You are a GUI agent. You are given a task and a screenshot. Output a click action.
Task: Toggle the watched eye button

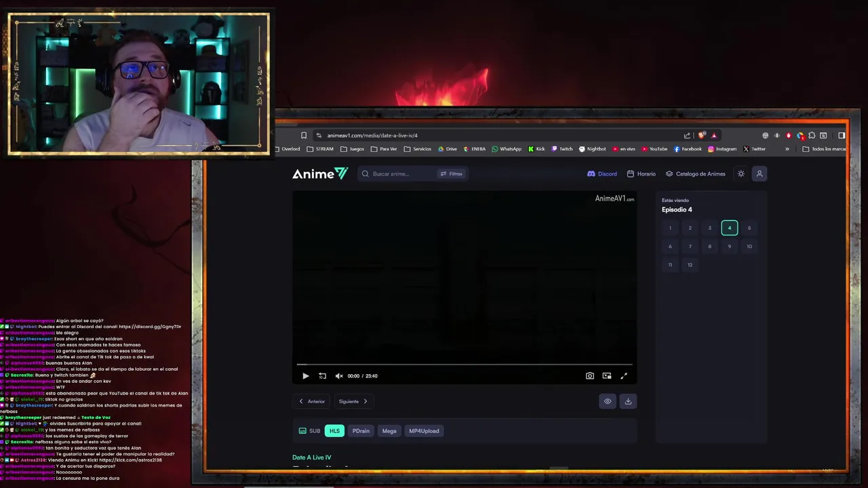608,401
